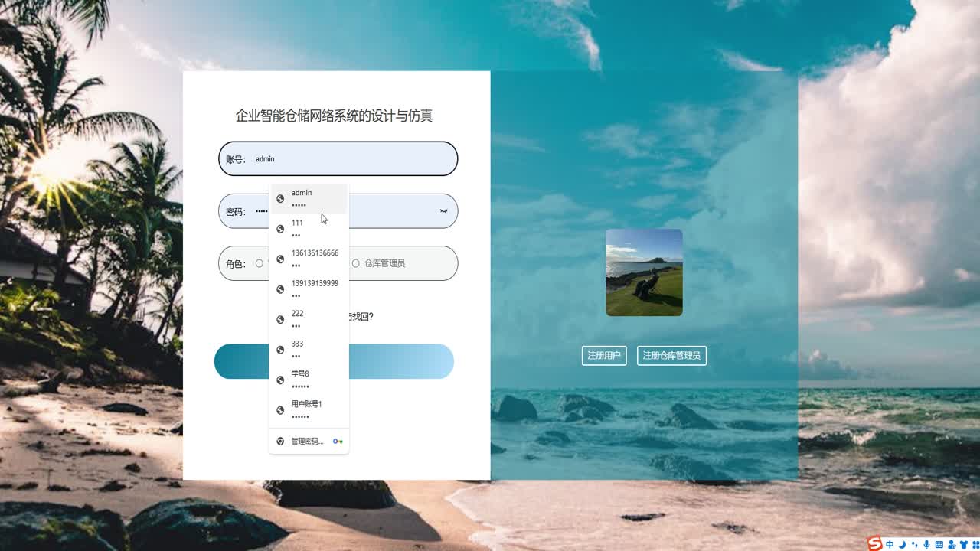The width and height of the screenshot is (980, 551).
Task: Choose saved account 111 from autofill
Action: (x=309, y=229)
